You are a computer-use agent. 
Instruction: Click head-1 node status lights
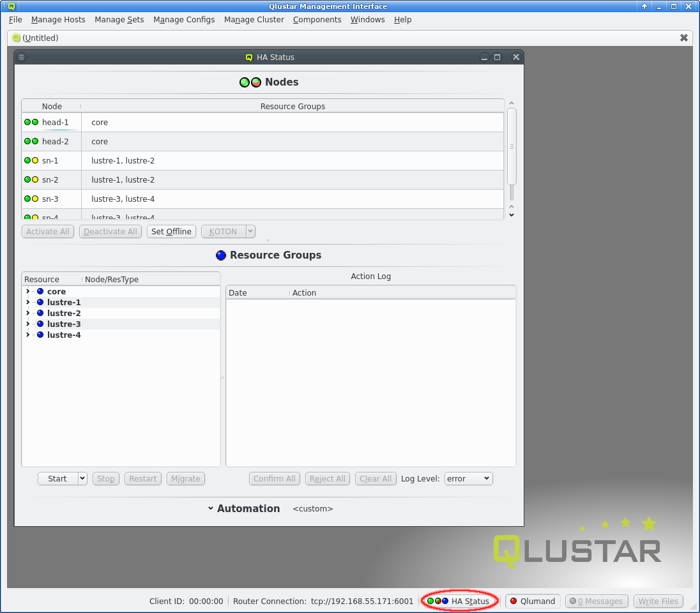point(31,123)
